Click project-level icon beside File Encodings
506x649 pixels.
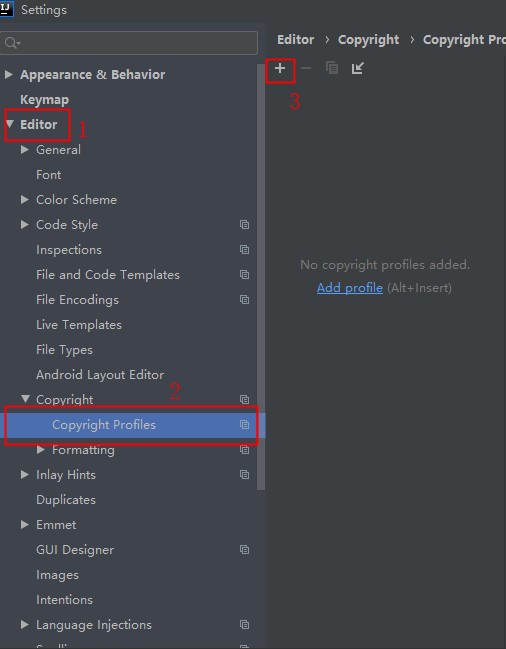click(245, 299)
